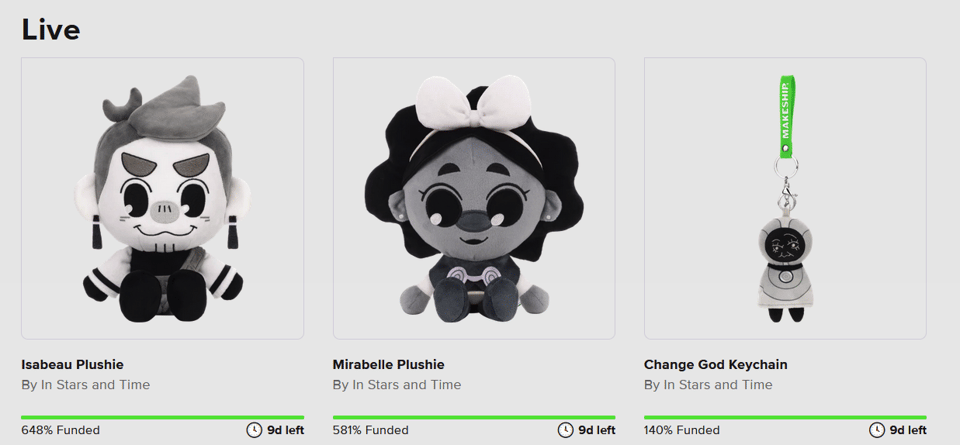Open the Change God Keychain product image
The width and height of the screenshot is (960, 445).
coord(785,198)
